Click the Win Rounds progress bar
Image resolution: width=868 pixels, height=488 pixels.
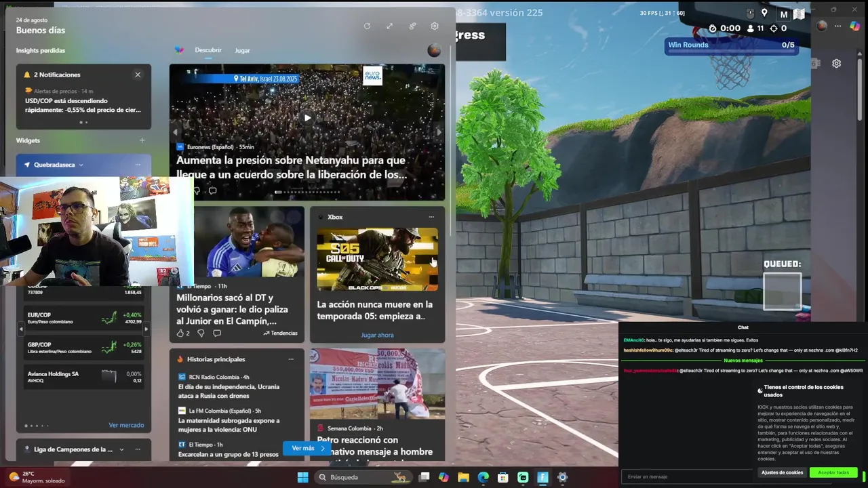pyautogui.click(x=731, y=45)
